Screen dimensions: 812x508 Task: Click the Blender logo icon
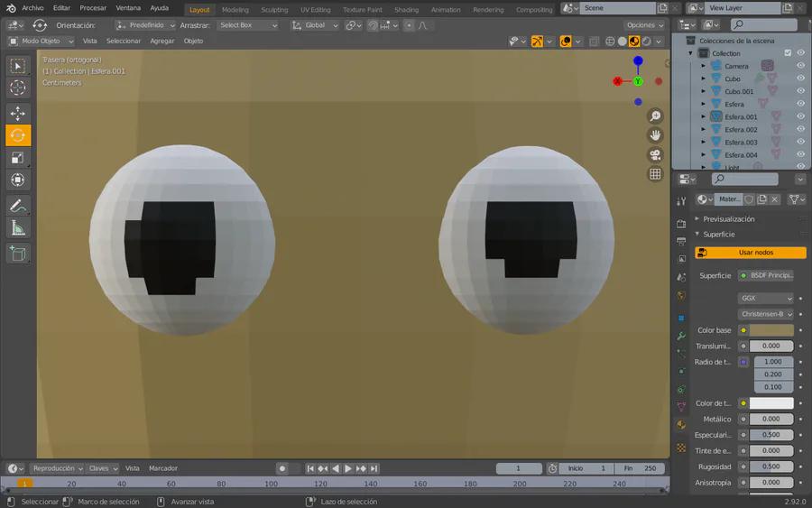11,8
